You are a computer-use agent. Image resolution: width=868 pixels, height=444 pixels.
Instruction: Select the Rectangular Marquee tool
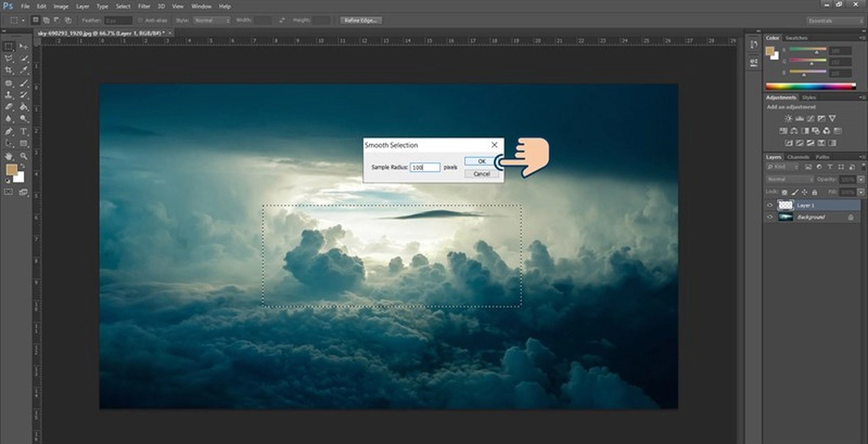[x=9, y=46]
